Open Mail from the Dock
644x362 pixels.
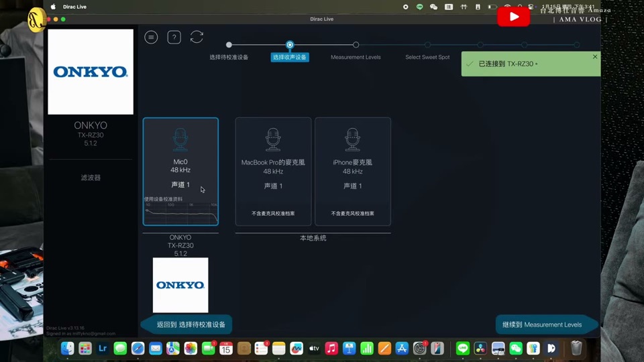[156, 349]
